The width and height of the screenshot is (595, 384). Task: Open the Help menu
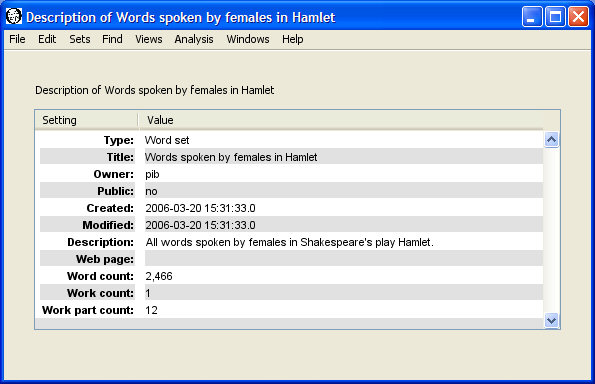(x=293, y=39)
